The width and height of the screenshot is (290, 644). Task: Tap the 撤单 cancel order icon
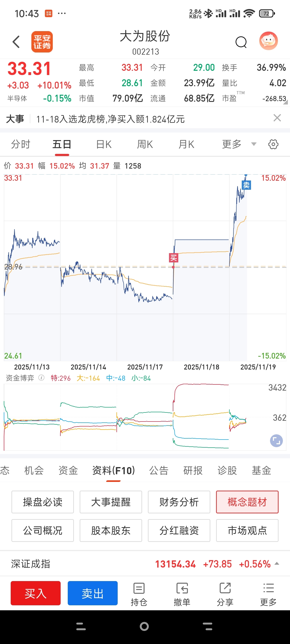pos(182,593)
